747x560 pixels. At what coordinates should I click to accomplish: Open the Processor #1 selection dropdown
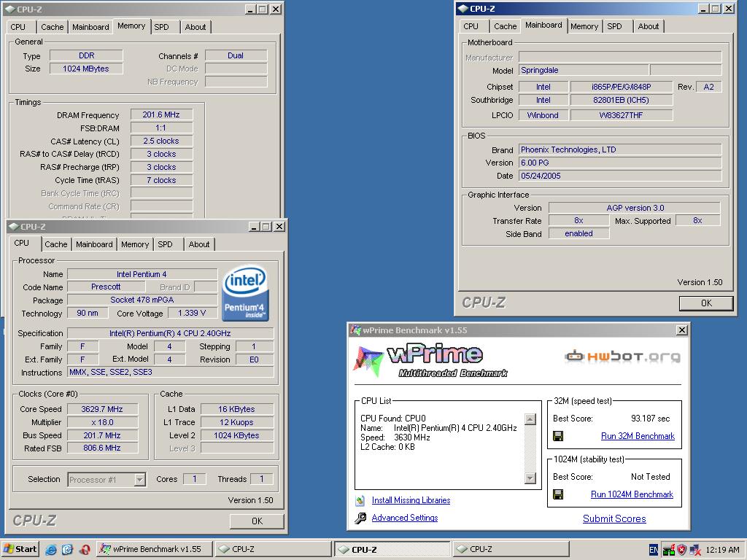[139, 480]
